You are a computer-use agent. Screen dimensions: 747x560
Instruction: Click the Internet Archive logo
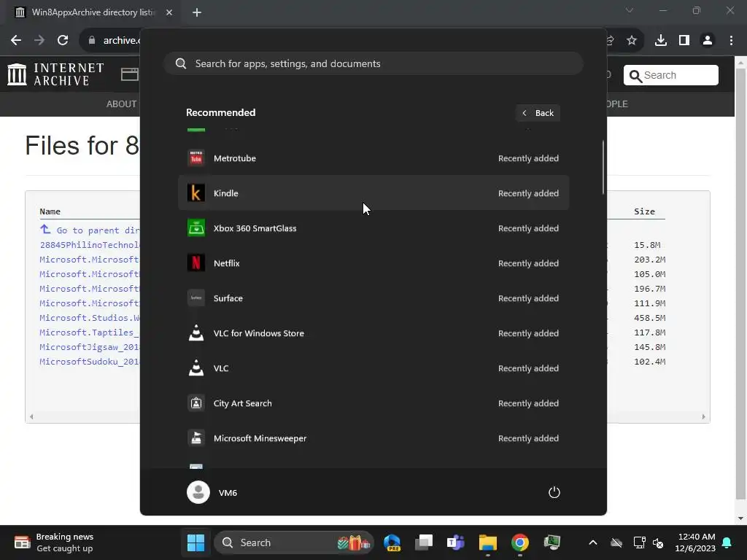[55, 74]
